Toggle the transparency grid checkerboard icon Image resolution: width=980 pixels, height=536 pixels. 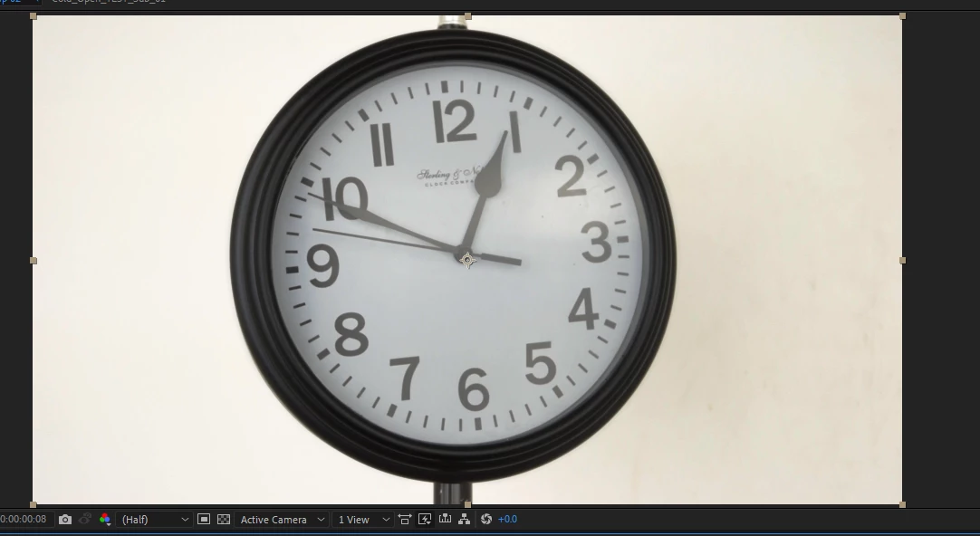224,519
